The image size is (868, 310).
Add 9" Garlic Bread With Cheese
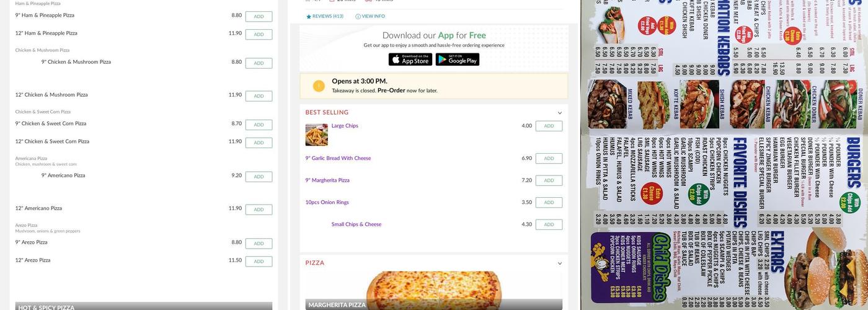(x=549, y=158)
